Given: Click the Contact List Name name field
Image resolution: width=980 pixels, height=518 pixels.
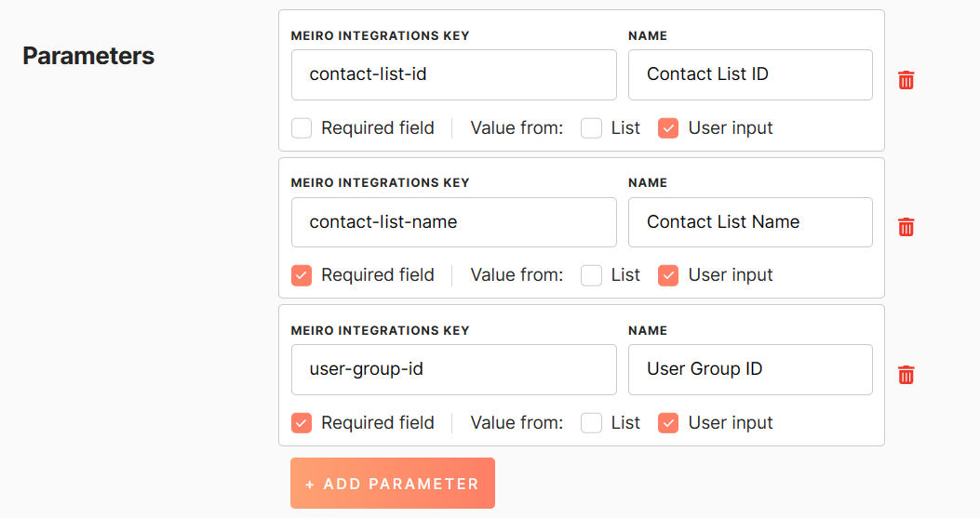Looking at the screenshot, I should [x=750, y=222].
